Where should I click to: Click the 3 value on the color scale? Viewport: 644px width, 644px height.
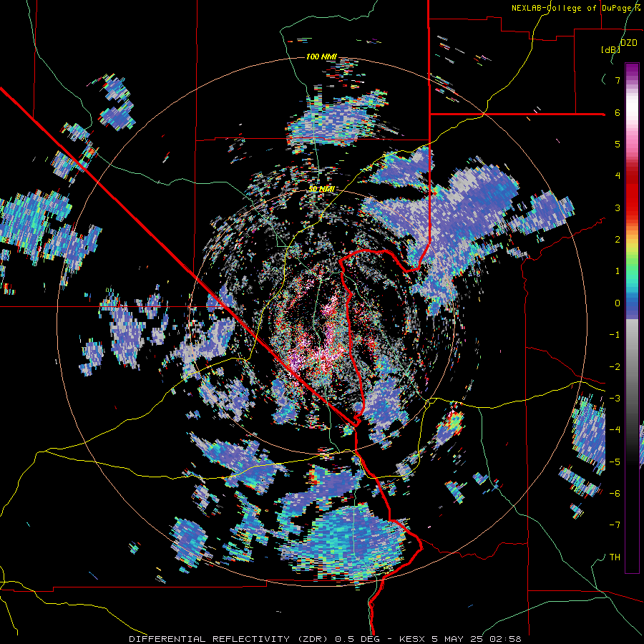tap(618, 208)
